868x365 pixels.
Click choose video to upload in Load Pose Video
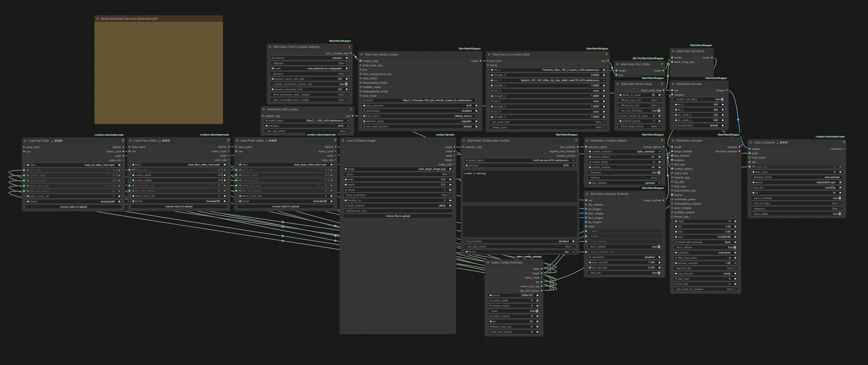(285, 206)
